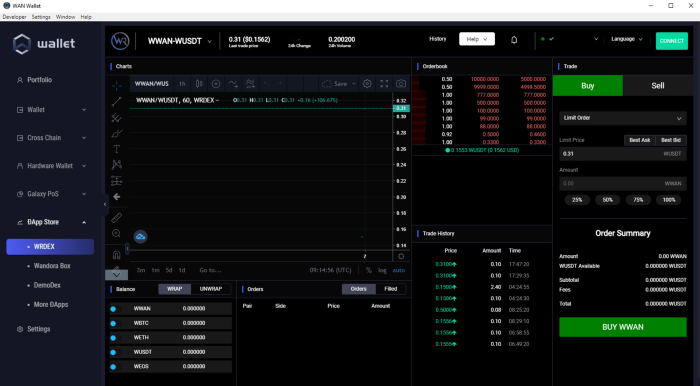700x386 pixels.
Task: Open the Settings menu in menu bar
Action: (41, 17)
